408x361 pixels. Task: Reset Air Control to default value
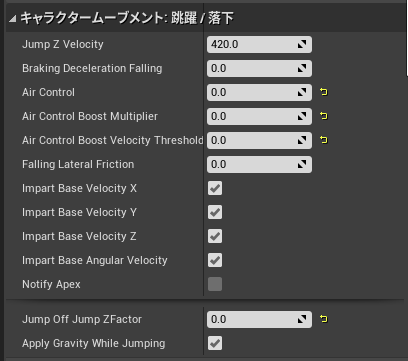[324, 92]
